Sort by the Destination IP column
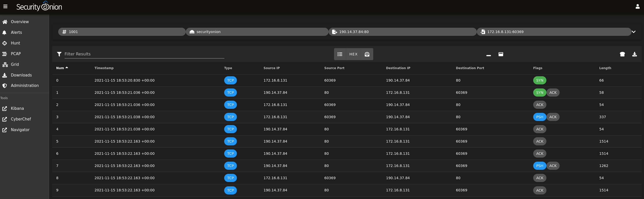Viewport: 644px width, 199px height. (x=398, y=68)
